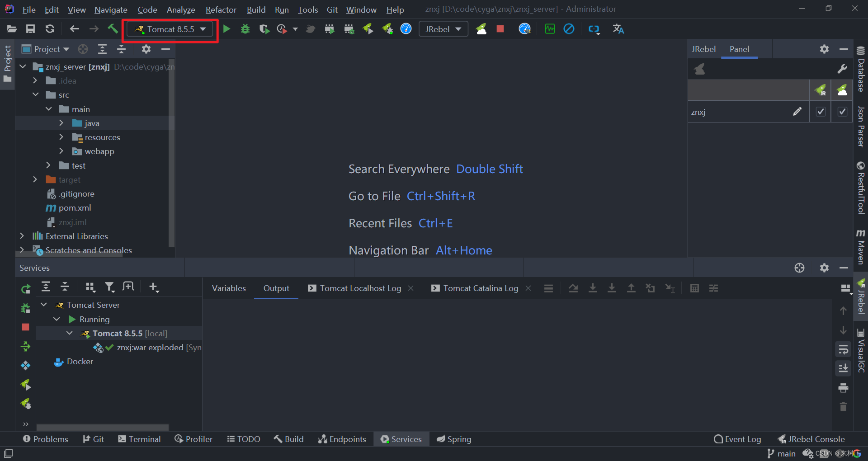868x461 pixels.
Task: Open the Event Log
Action: [x=737, y=439]
